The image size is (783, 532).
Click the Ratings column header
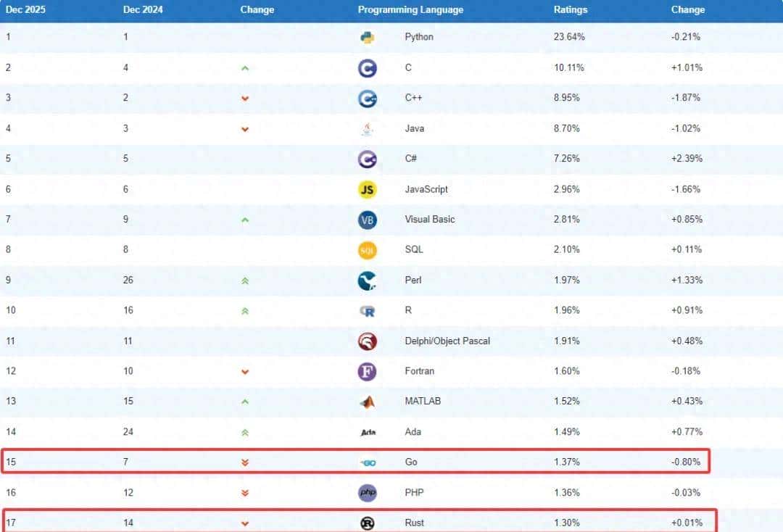click(570, 10)
